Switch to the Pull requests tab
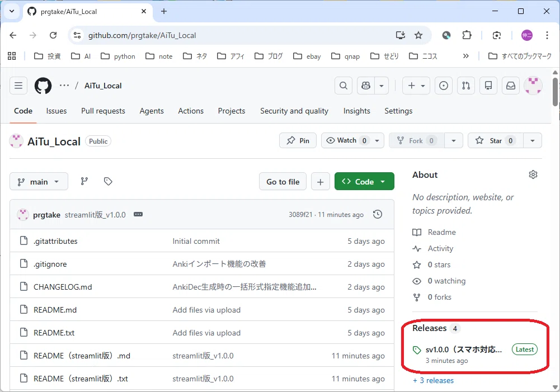The width and height of the screenshot is (560, 392). [103, 111]
